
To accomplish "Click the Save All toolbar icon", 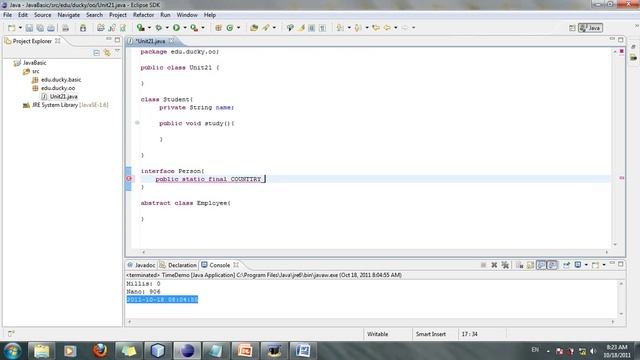I will (40, 28).
